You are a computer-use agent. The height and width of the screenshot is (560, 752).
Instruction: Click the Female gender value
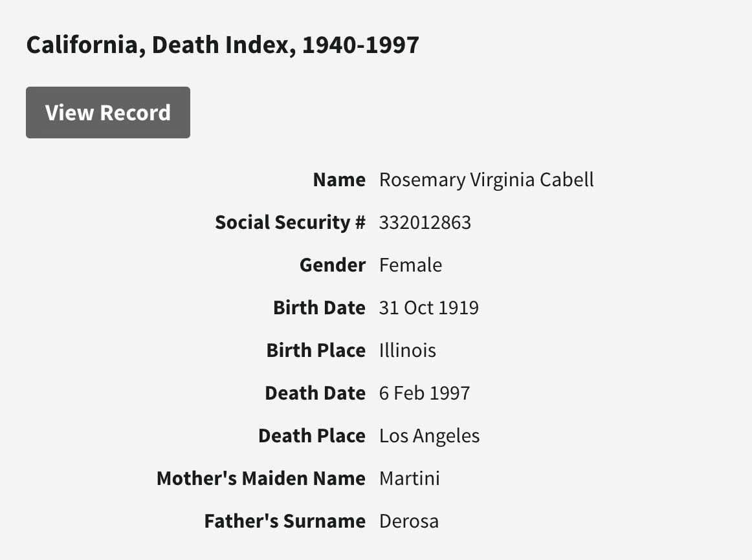(410, 265)
